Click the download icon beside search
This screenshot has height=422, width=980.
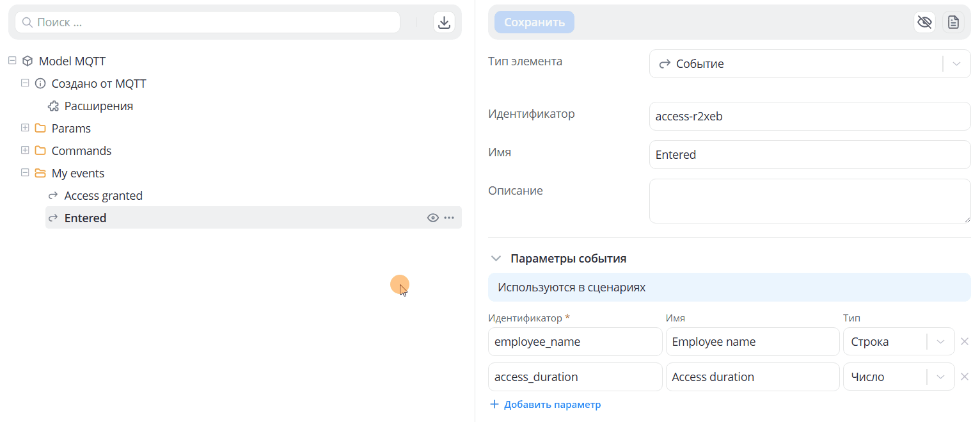444,22
